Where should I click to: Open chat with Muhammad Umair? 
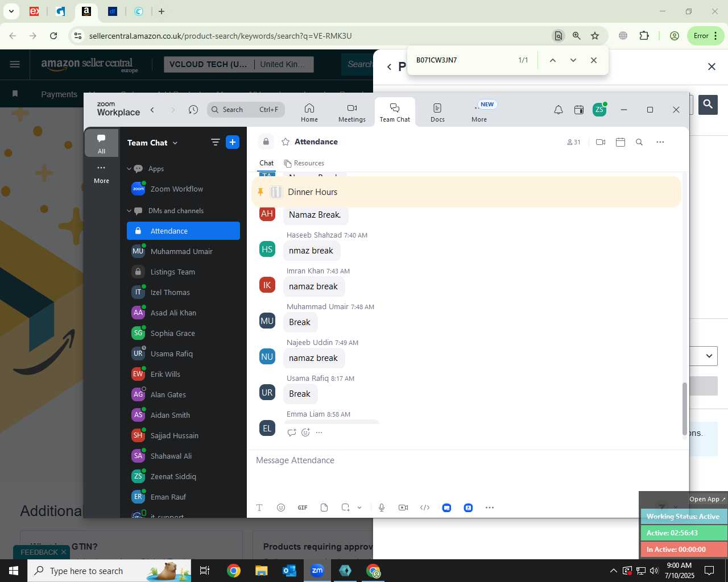(183, 251)
